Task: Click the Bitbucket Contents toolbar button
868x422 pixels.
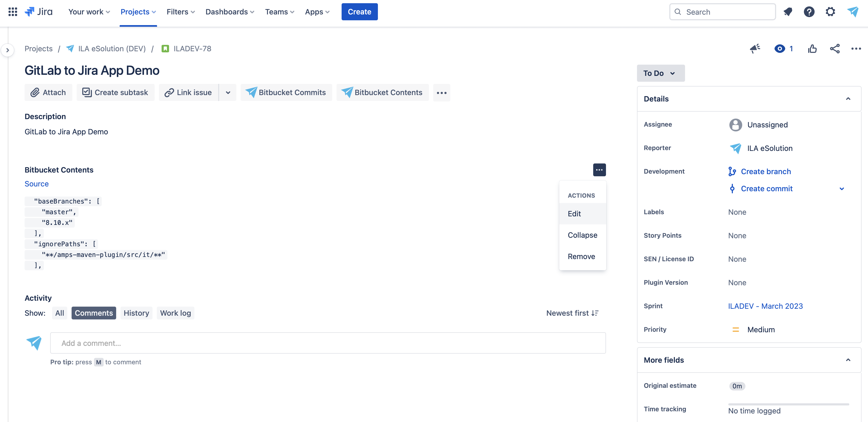Action: coord(382,92)
